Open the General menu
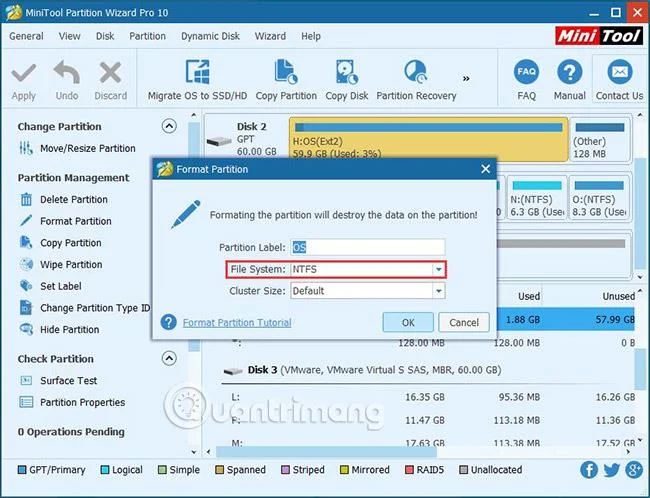Screen dimensions: 650x498 click(26, 36)
